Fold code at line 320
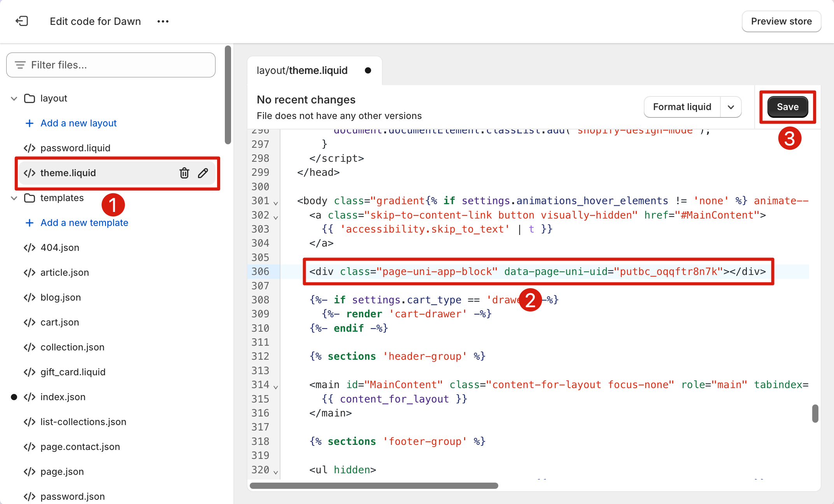This screenshot has height=504, width=834. click(276, 472)
